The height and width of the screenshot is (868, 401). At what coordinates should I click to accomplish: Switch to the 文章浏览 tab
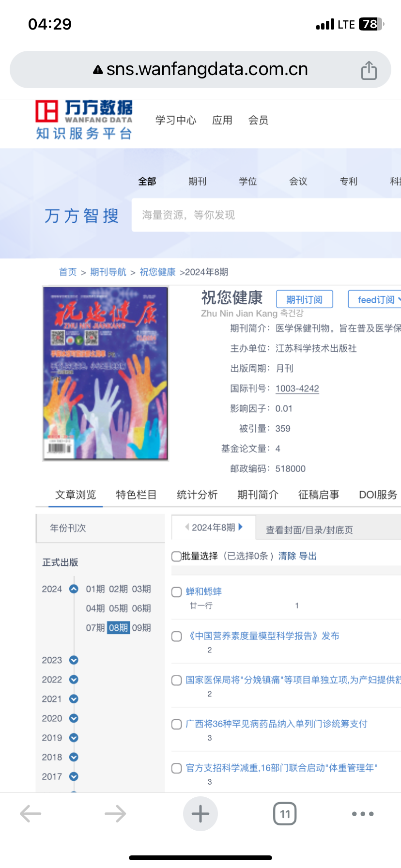click(x=76, y=495)
